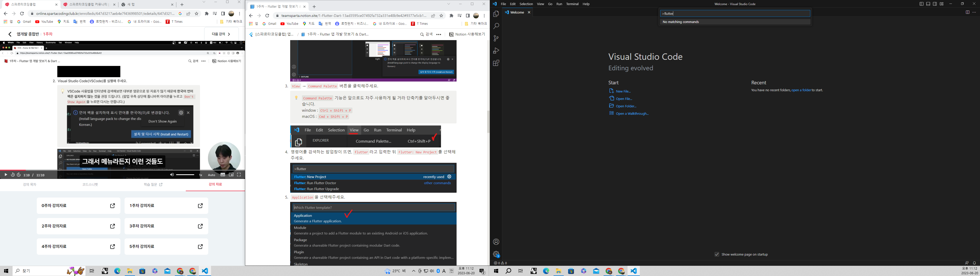Open Manage gear in VS Code activity bar
Image resolution: width=980 pixels, height=276 pixels.
(496, 254)
